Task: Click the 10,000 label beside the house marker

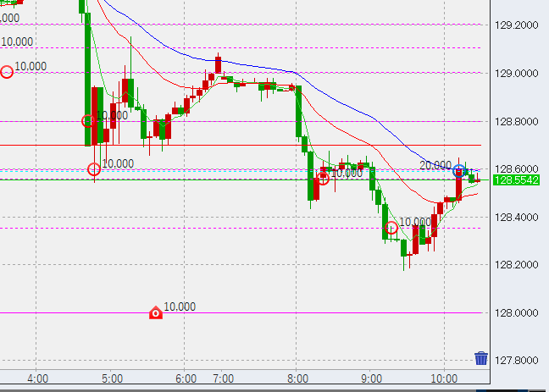Action: (180, 306)
